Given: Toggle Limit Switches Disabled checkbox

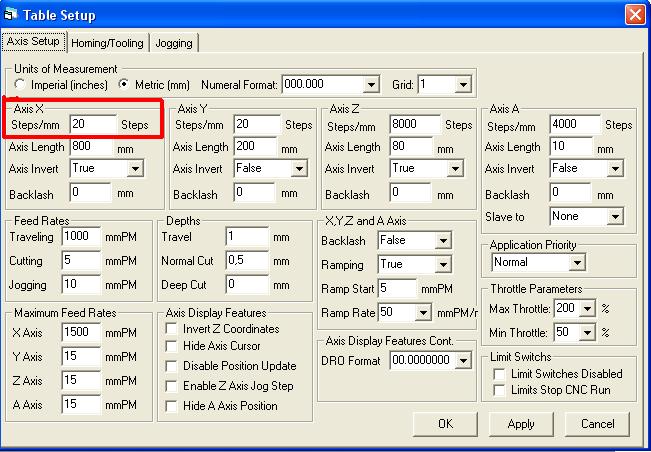Looking at the screenshot, I should point(500,373).
